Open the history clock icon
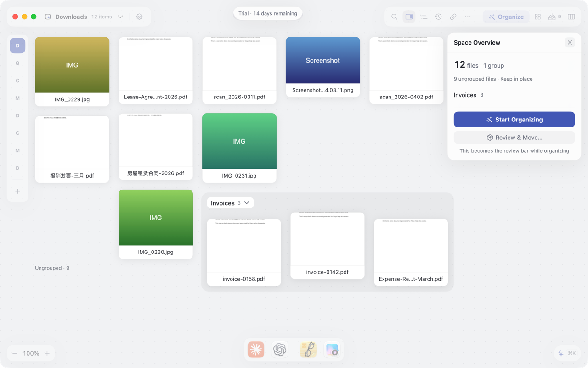The width and height of the screenshot is (588, 368). pos(438,17)
